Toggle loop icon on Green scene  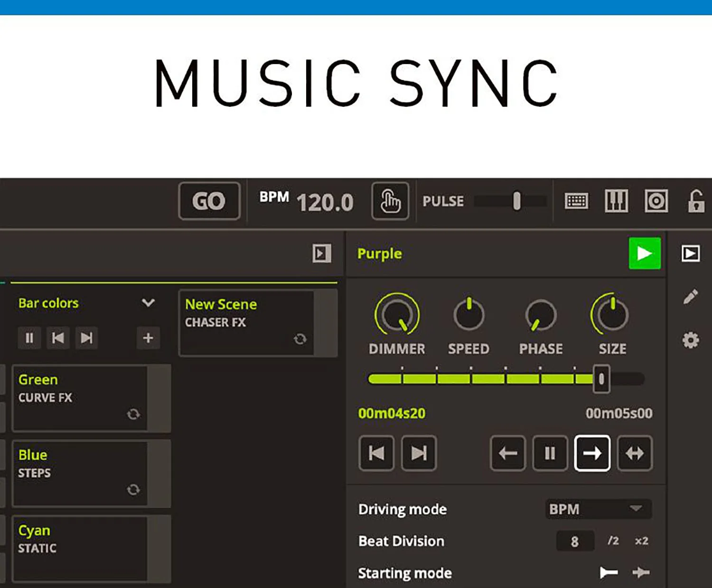click(133, 414)
